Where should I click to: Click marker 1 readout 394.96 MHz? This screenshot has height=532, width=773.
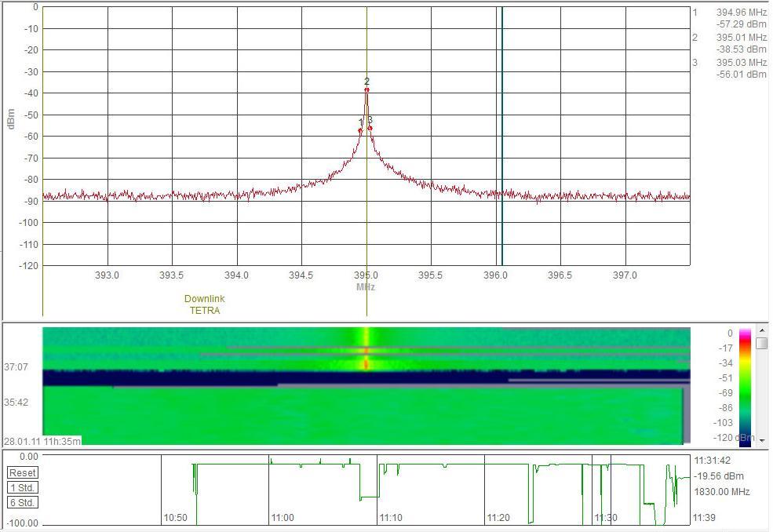tap(742, 13)
